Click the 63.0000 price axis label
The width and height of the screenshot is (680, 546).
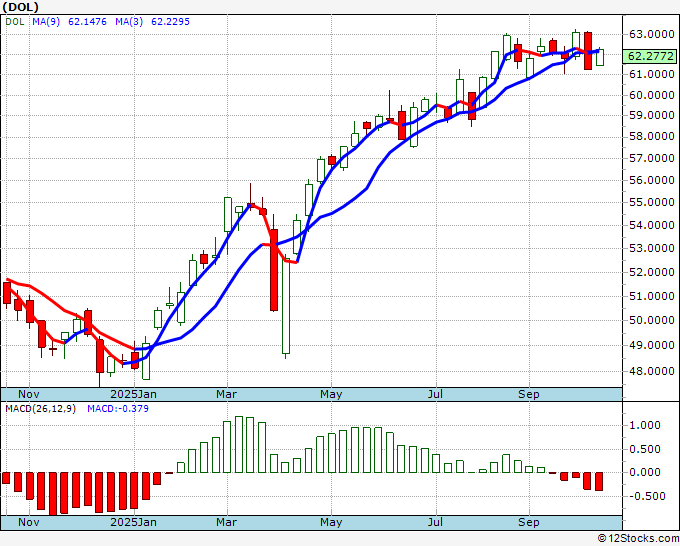651,35
